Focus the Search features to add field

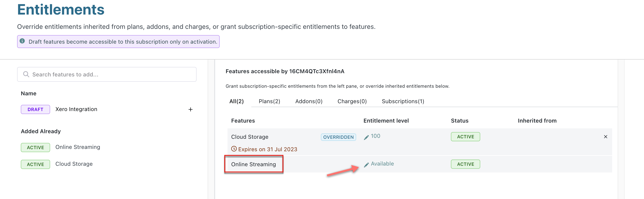(110, 75)
